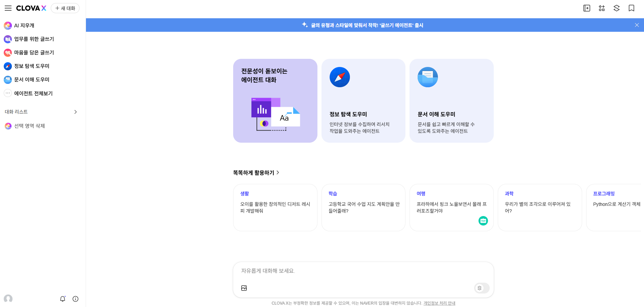
Task: Open the 글쓰기 에이전트 출시 announcement
Action: pyautogui.click(x=367, y=25)
